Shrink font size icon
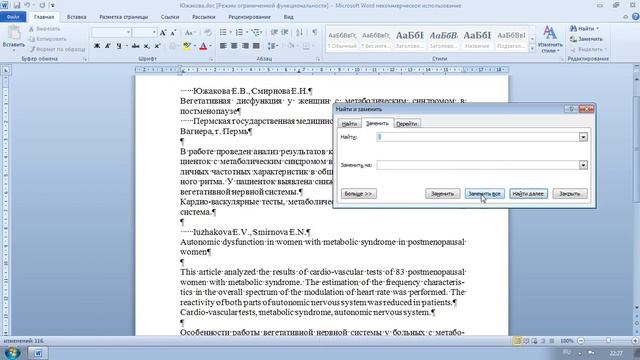 tap(173, 32)
